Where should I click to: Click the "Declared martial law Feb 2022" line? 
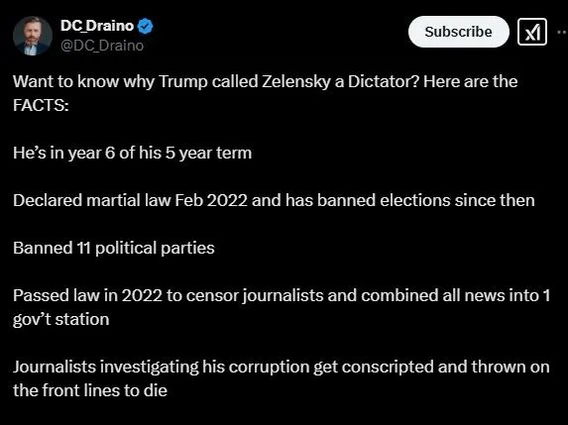[274, 200]
